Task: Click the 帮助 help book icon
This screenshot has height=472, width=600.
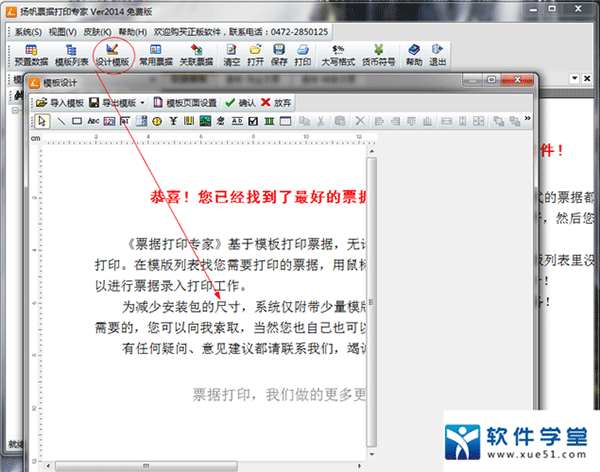Action: (414, 56)
